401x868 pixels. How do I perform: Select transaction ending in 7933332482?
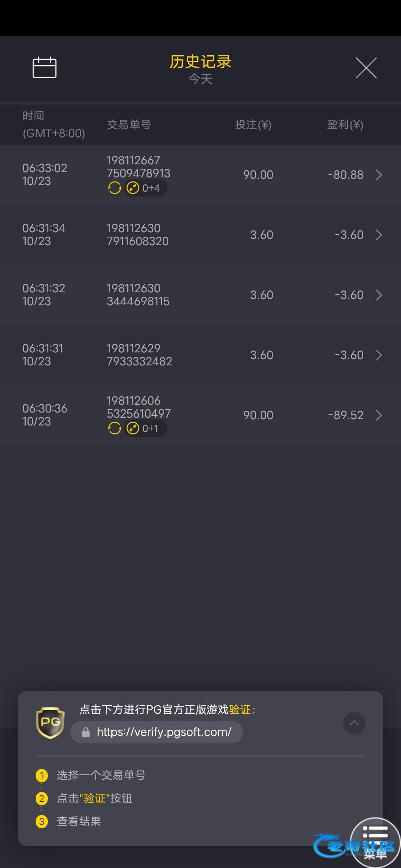139,355
